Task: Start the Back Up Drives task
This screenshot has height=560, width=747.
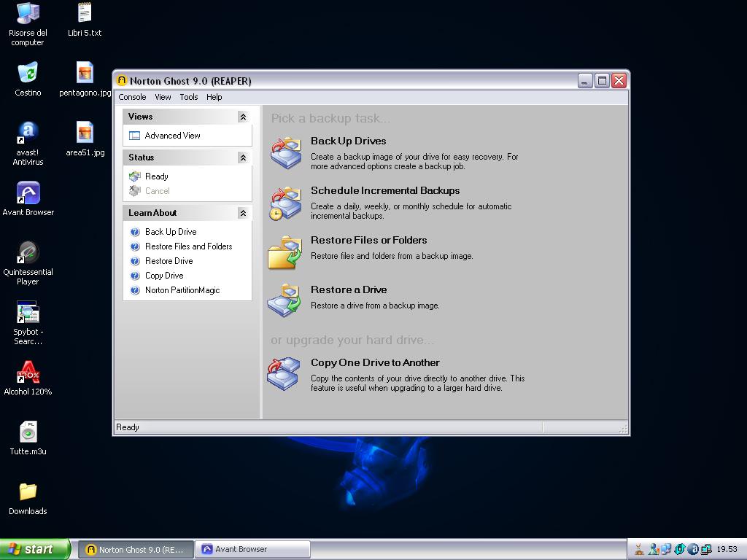Action: [x=348, y=141]
